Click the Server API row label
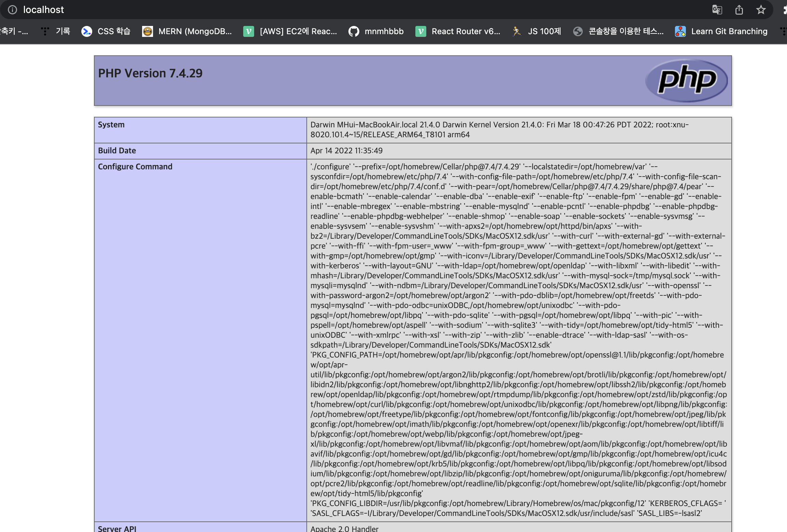The image size is (787, 532). pyautogui.click(x=117, y=529)
